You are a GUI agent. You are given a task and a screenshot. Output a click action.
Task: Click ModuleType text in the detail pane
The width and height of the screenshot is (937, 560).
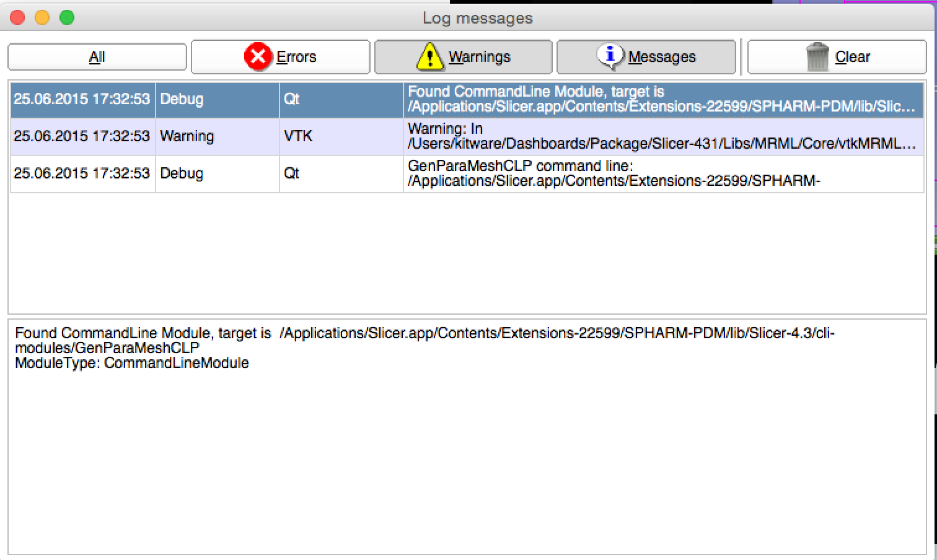(x=131, y=363)
